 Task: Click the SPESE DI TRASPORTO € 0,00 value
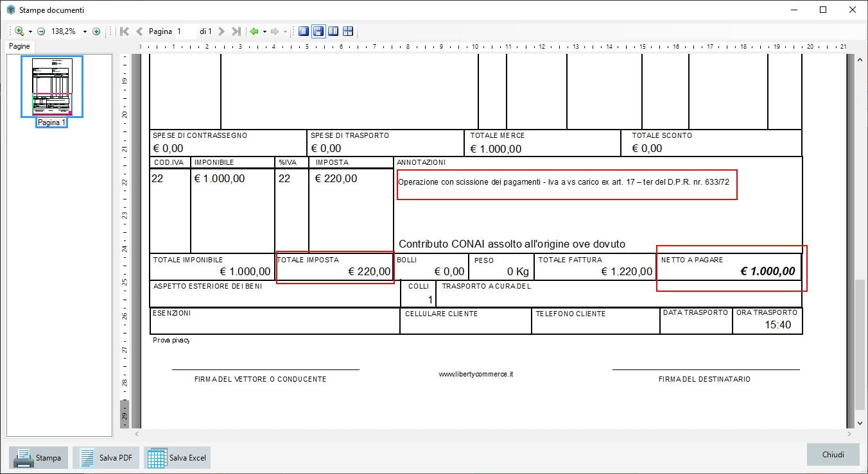click(x=325, y=149)
